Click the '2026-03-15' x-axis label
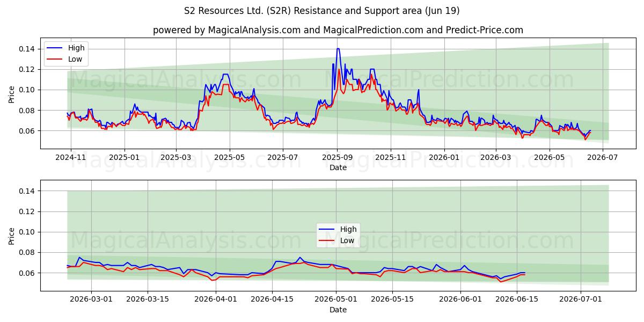This screenshot has height=322, width=644. (148, 300)
